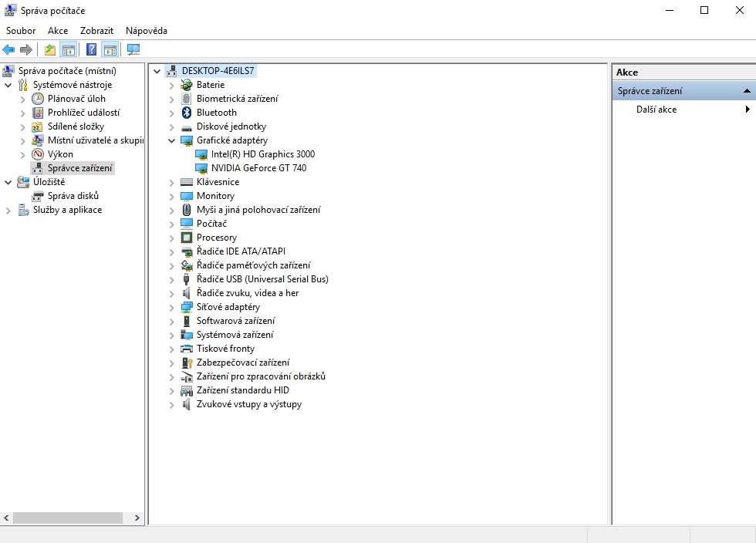Screen dimensions: 756x543
Task: Select the Intel(R) HD Graphics 3000 adapter
Action: (x=262, y=154)
